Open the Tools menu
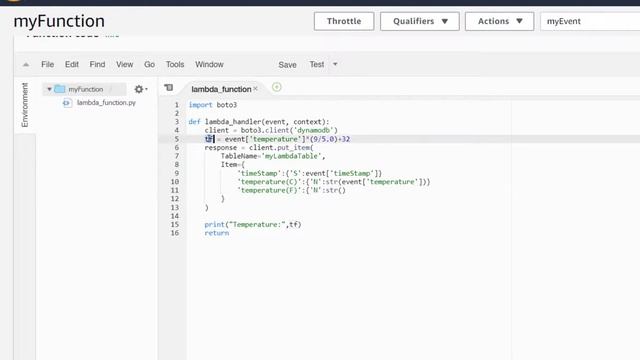 point(175,64)
